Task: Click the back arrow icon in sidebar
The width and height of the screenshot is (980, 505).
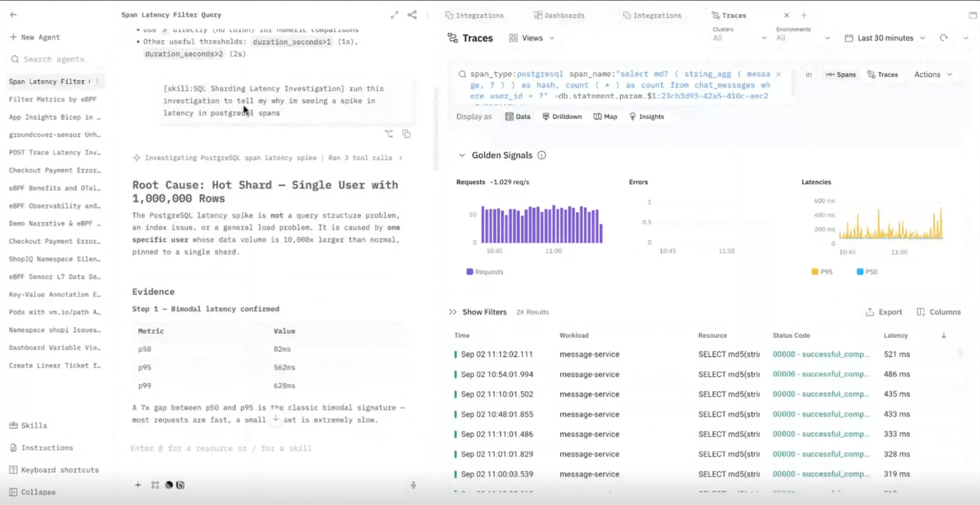Action: click(13, 15)
